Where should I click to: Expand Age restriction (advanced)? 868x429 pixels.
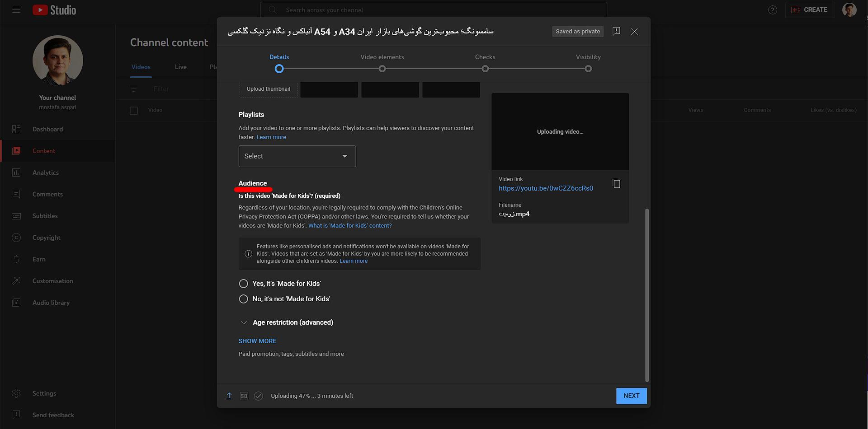pyautogui.click(x=286, y=322)
